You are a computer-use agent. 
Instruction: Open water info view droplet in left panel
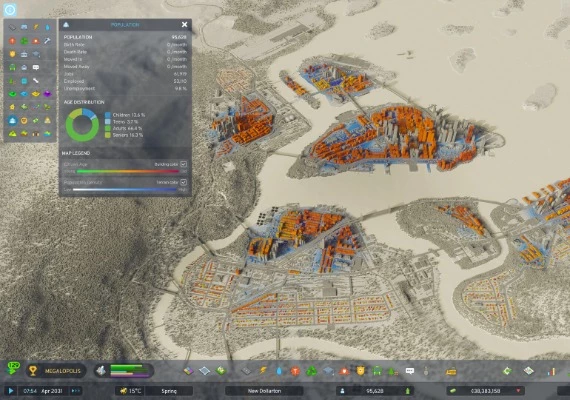click(47, 27)
